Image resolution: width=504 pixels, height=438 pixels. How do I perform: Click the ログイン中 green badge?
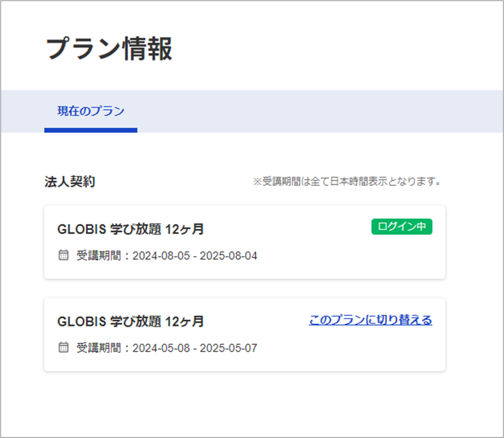[x=402, y=226]
